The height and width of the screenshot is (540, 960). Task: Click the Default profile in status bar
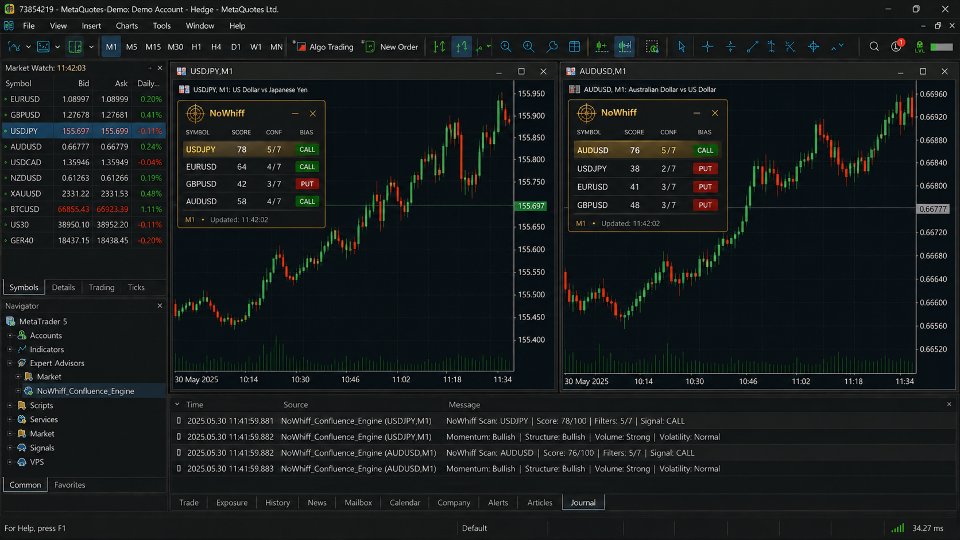point(474,528)
